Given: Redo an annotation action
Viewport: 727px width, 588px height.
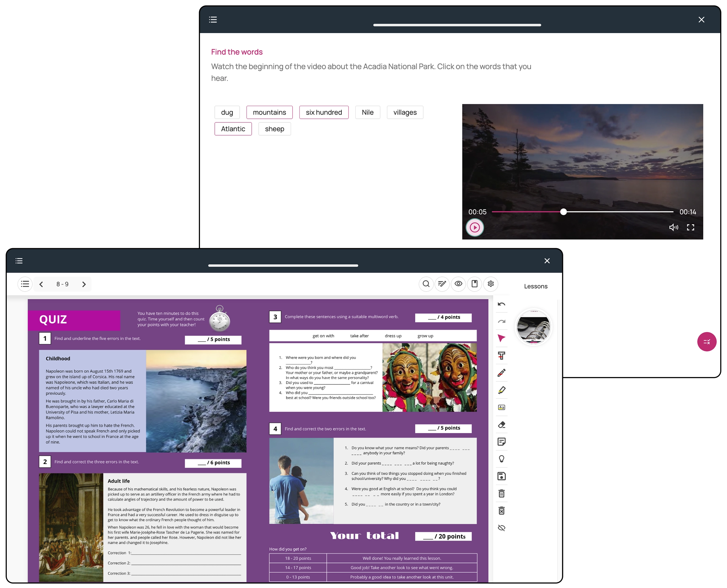Looking at the screenshot, I should click(502, 321).
